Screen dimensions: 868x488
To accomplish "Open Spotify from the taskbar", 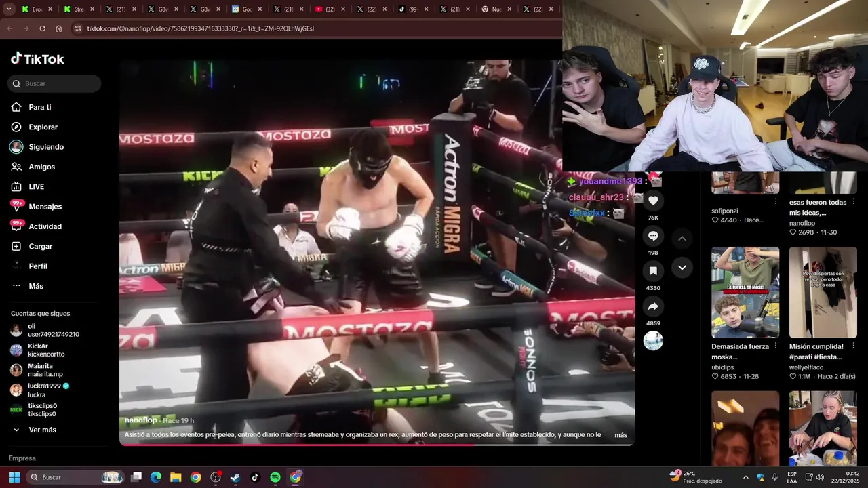I will (275, 477).
